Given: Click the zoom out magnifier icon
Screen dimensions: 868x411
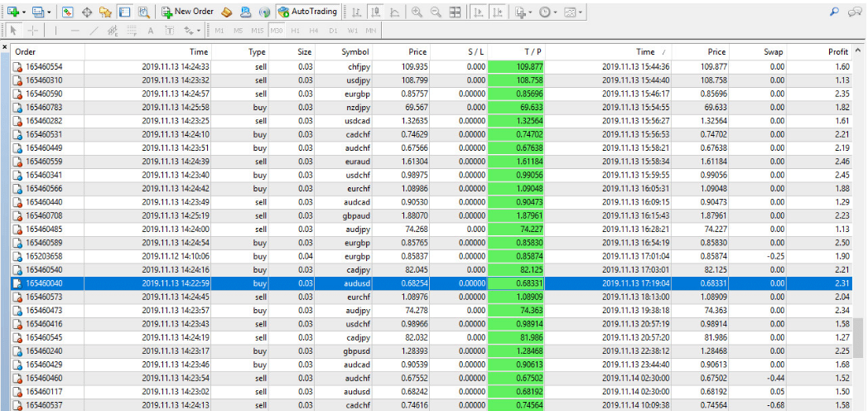Looking at the screenshot, I should (435, 12).
